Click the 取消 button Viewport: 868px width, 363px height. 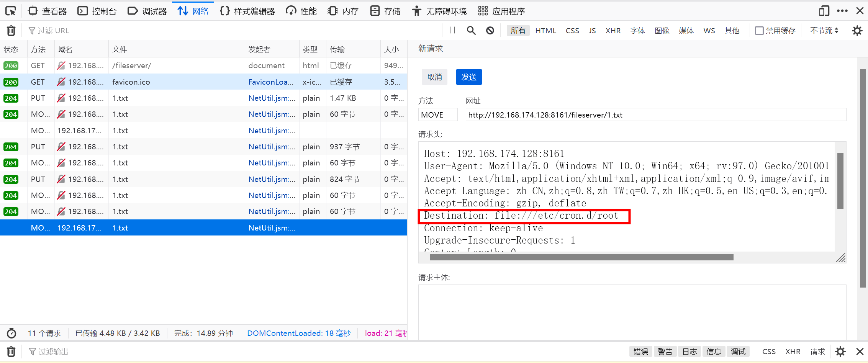point(434,77)
